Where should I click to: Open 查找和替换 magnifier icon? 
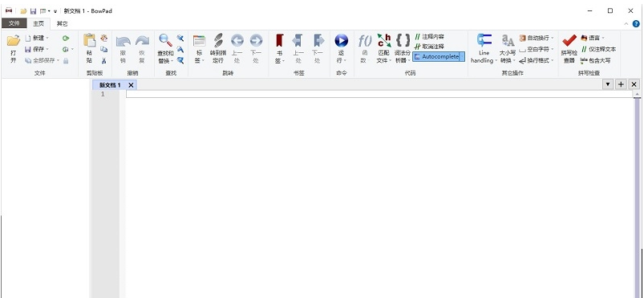[165, 40]
